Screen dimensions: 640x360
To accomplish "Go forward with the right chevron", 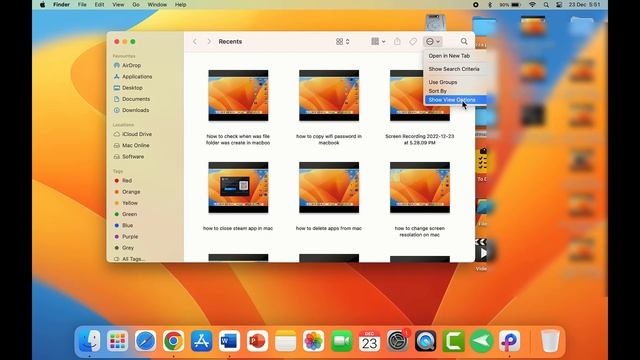I will click(x=209, y=42).
